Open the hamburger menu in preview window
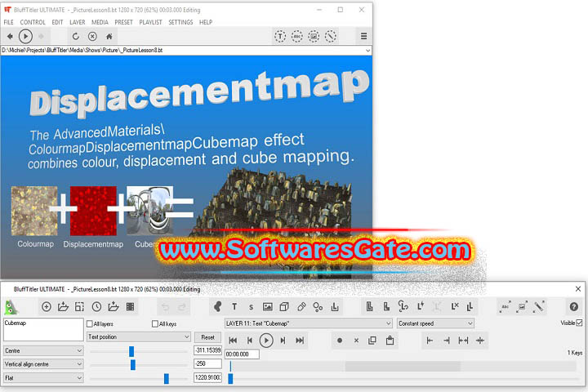 [x=363, y=37]
